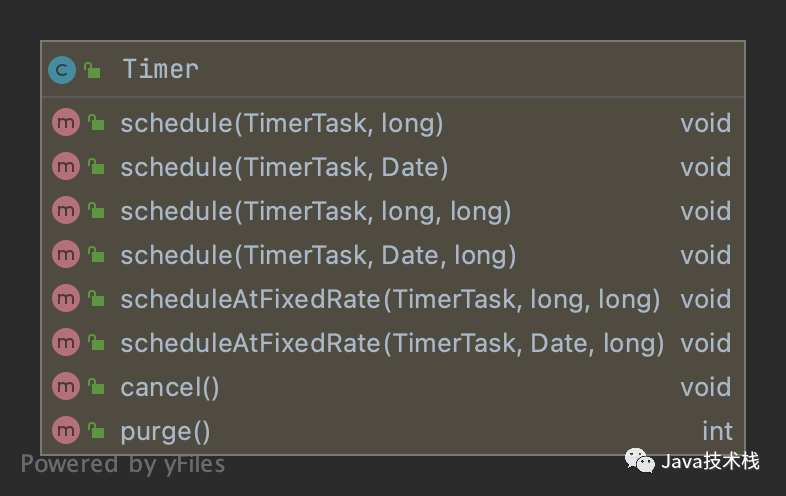Click the int return type of purge()
This screenshot has width=786, height=496.
pyautogui.click(x=717, y=431)
